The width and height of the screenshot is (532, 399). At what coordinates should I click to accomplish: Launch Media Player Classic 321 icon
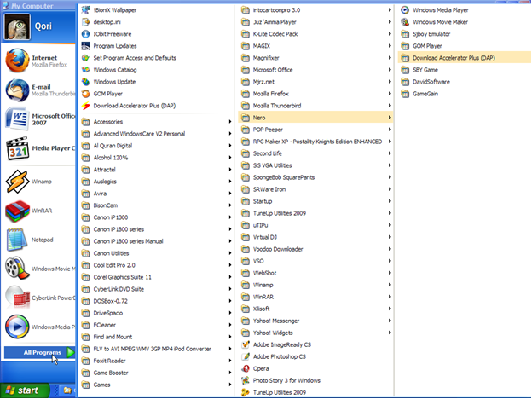point(17,148)
